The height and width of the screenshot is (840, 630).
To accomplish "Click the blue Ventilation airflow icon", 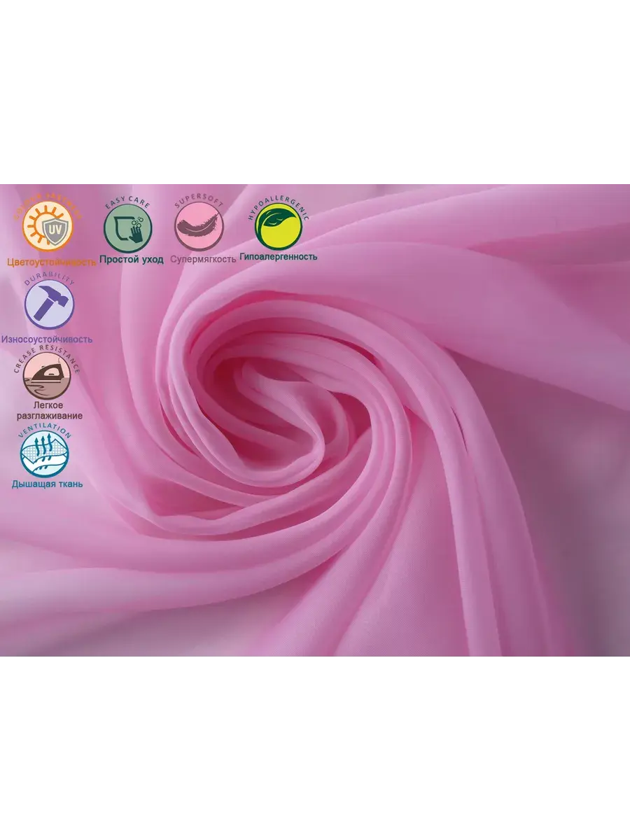I will pyautogui.click(x=45, y=454).
